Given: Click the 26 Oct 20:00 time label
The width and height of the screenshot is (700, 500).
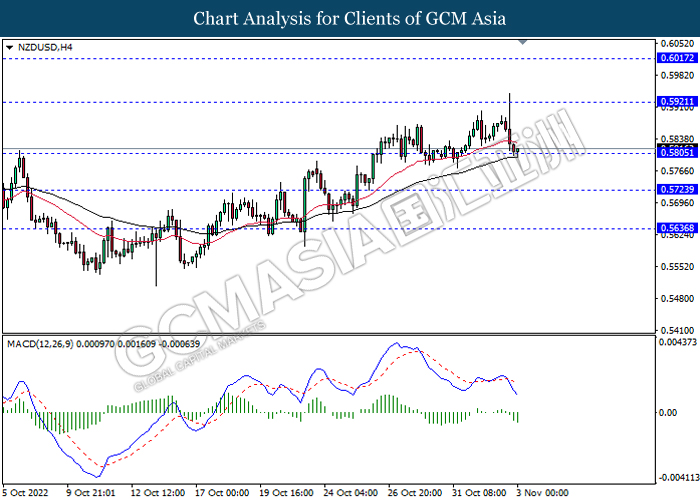Looking at the screenshot, I should click(416, 493).
